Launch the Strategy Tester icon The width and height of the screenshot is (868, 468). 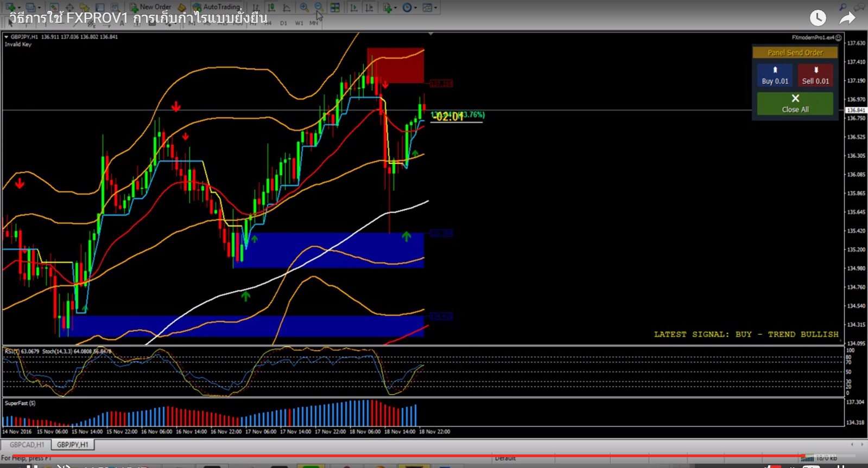[x=115, y=7]
